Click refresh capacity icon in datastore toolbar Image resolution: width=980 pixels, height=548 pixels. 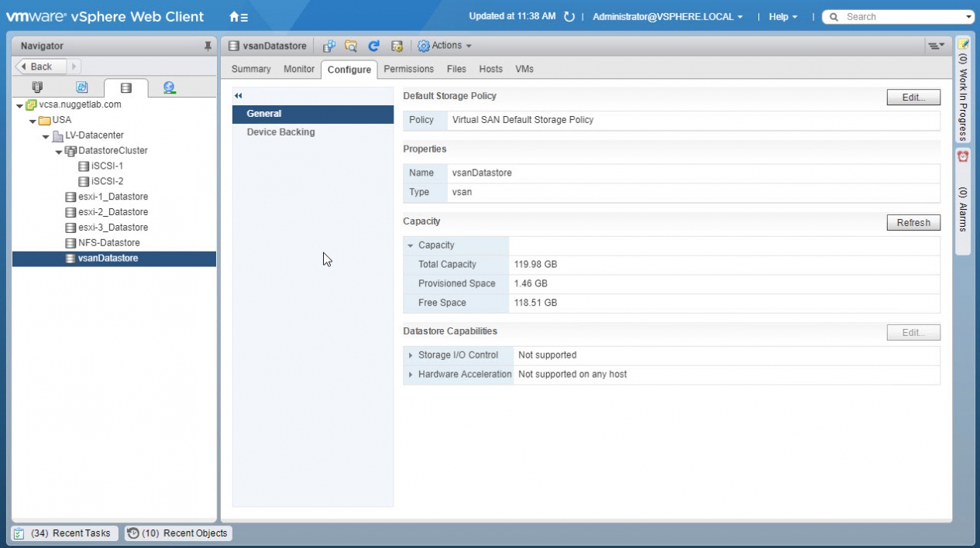pyautogui.click(x=373, y=46)
